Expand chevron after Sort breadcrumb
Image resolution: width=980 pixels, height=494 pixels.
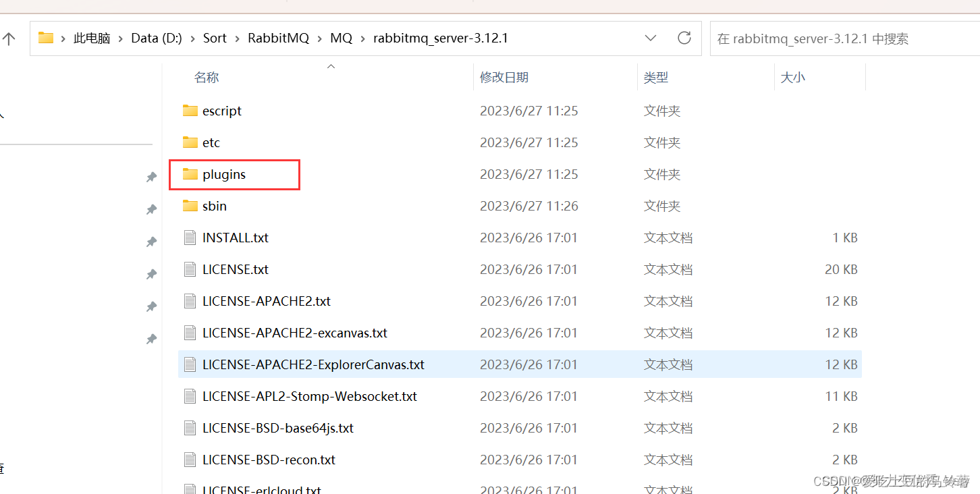tap(238, 38)
